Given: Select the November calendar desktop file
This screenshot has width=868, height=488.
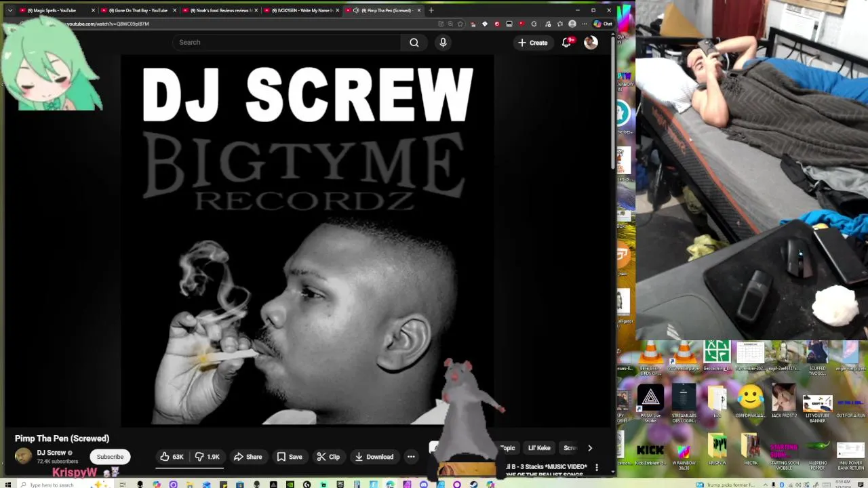Looking at the screenshot, I should 750,357.
